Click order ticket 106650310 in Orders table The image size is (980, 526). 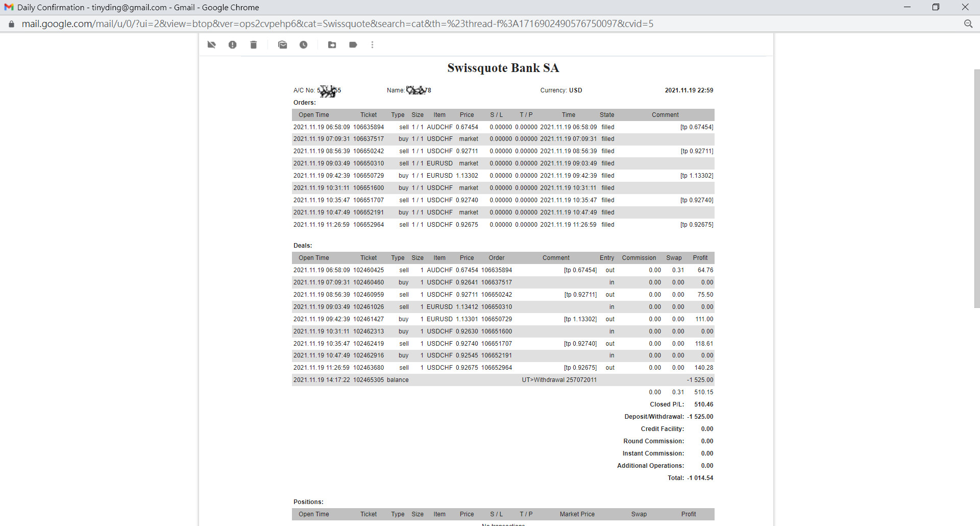click(x=369, y=163)
